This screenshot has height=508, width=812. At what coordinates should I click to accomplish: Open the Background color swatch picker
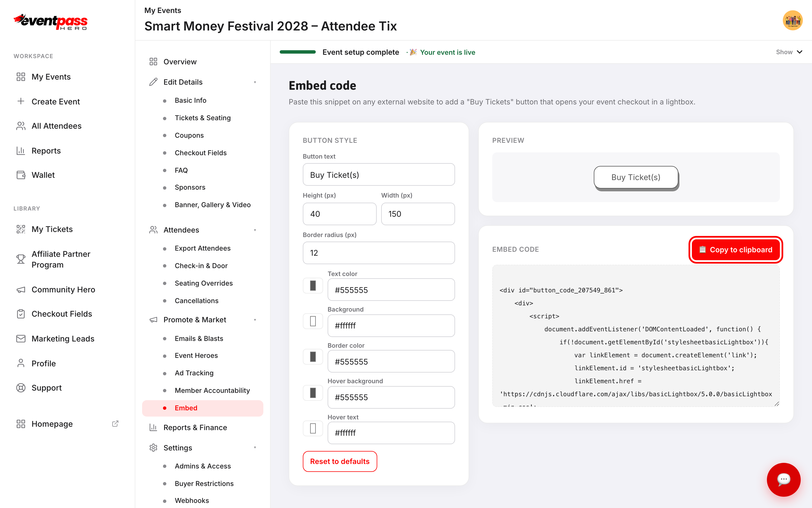point(313,321)
